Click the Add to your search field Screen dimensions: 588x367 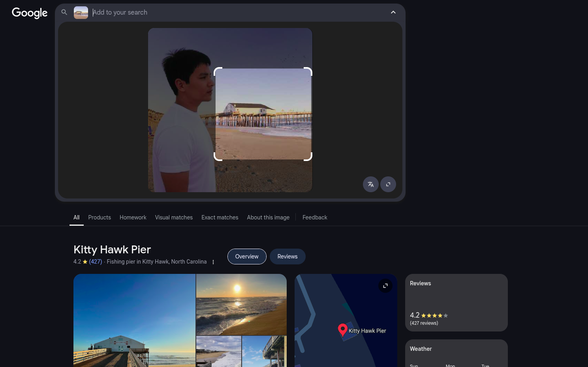click(237, 12)
